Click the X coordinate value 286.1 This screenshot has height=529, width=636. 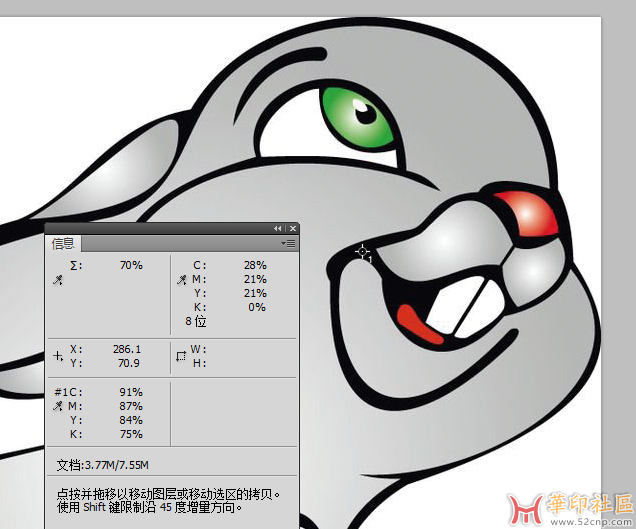click(127, 349)
